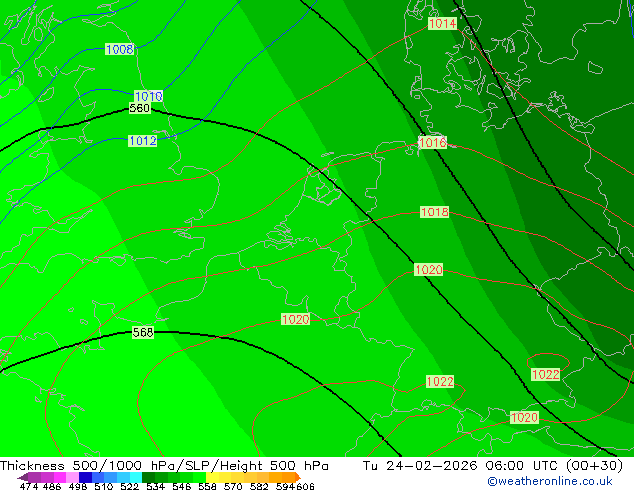This screenshot has width=634, height=490.
Task: Click the orange arrow end of legend
Action: pyautogui.click(x=298, y=477)
